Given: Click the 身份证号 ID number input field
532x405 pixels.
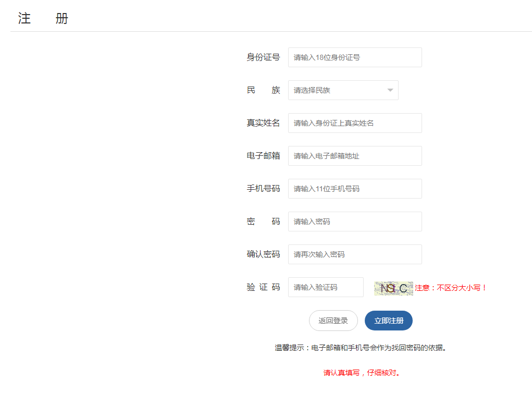Looking at the screenshot, I should (x=355, y=57).
